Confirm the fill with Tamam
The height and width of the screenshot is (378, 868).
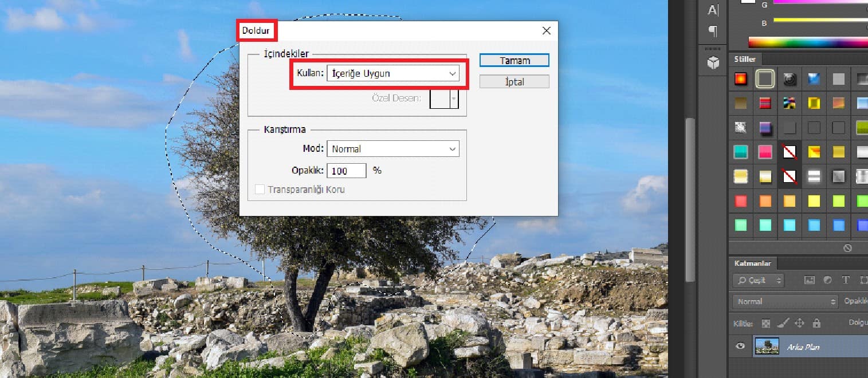point(514,60)
